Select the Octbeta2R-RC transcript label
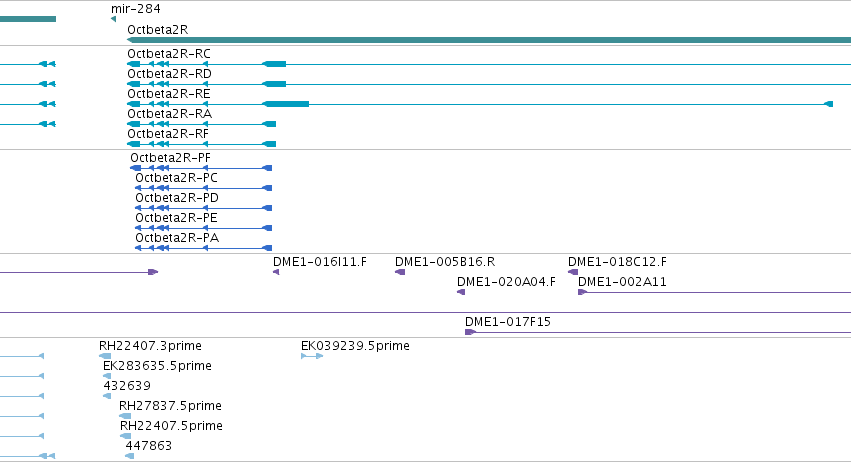851x462 pixels. [169, 54]
